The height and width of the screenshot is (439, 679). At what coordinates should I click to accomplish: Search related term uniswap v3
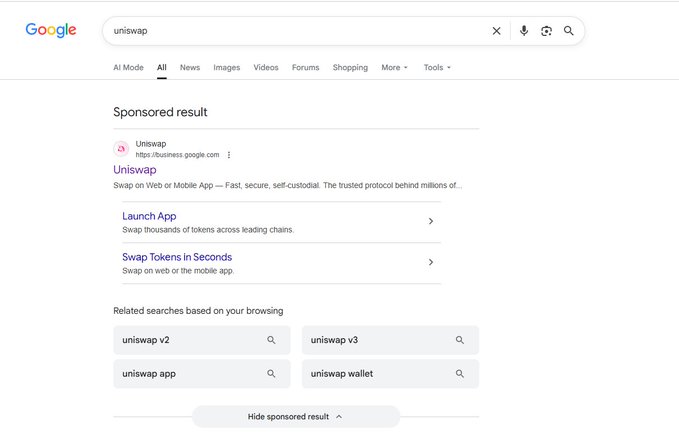(x=390, y=340)
